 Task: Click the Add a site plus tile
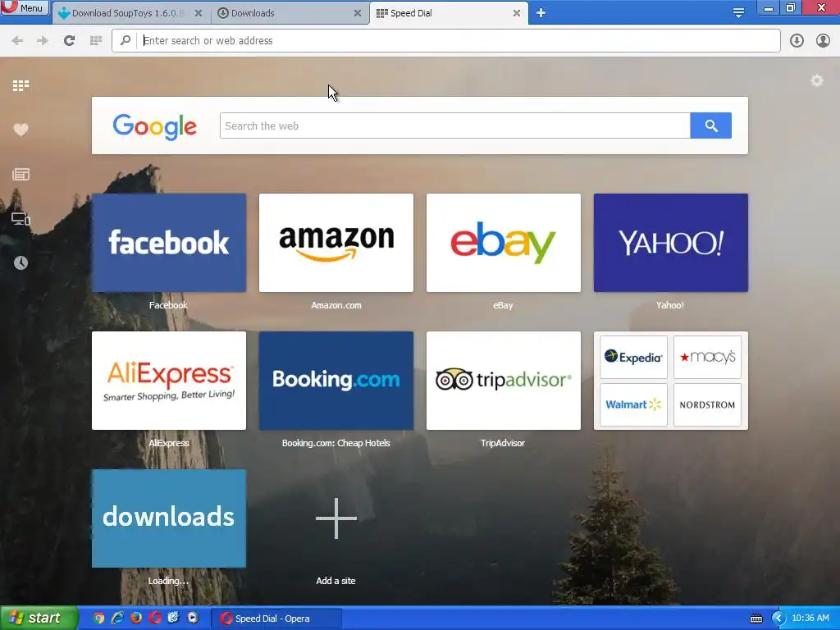[336, 518]
